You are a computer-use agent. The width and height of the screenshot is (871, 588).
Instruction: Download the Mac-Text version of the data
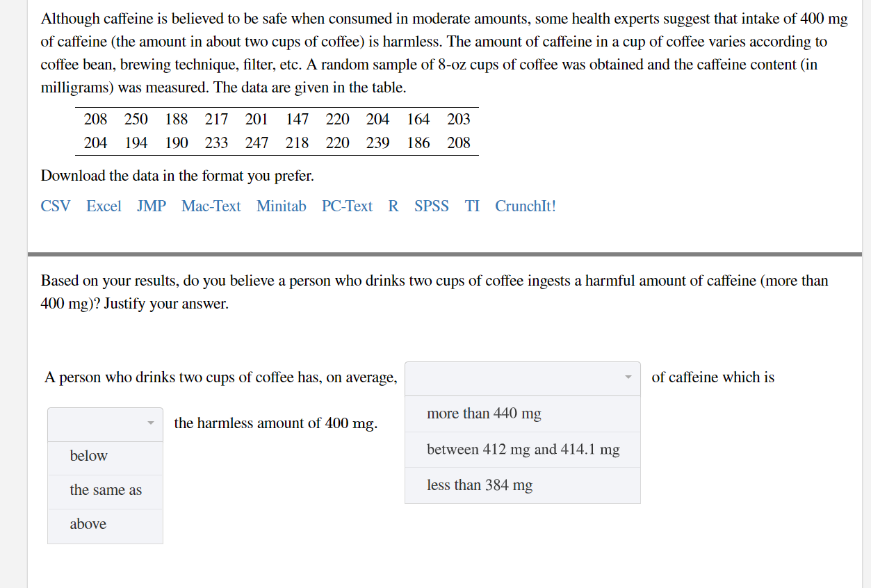(211, 206)
